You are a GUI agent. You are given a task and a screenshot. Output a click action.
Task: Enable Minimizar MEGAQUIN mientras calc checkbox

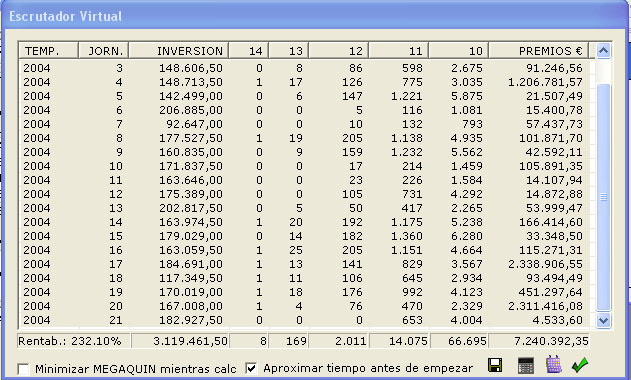click(x=24, y=369)
